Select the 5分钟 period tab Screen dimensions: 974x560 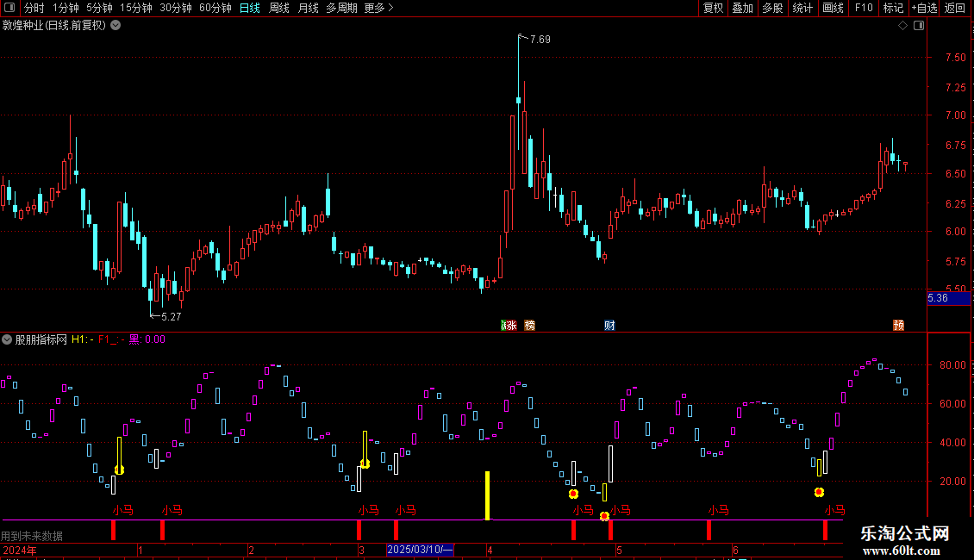click(x=99, y=8)
